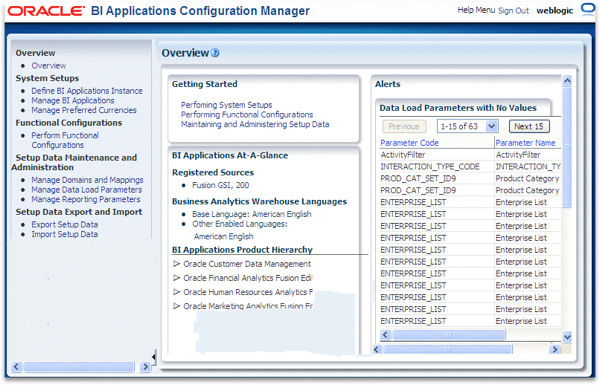Open Perform Functional Configurations link
The height and width of the screenshot is (385, 600).
(x=65, y=140)
